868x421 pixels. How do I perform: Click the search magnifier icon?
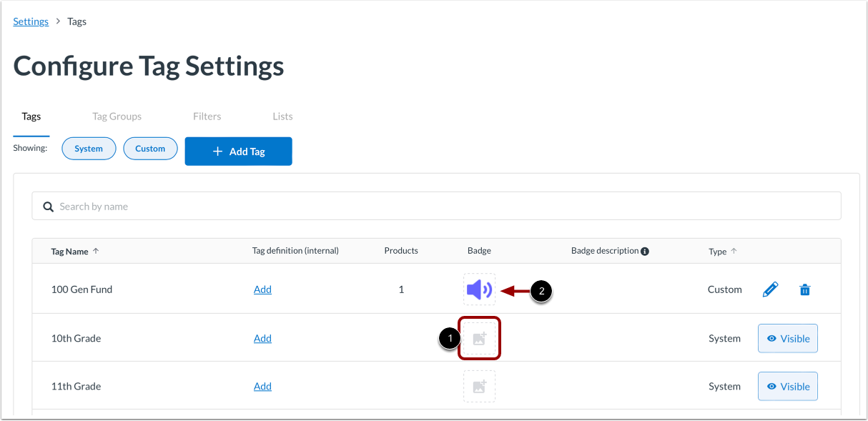point(49,207)
